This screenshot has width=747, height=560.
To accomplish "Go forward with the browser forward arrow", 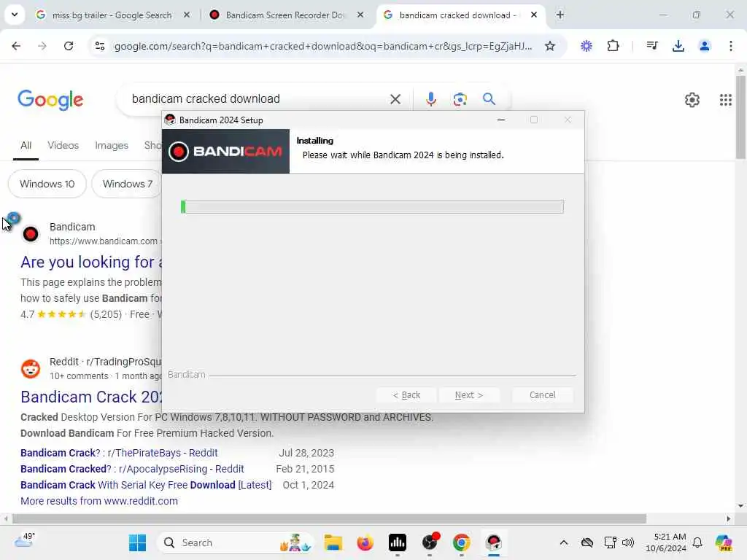I will click(42, 46).
